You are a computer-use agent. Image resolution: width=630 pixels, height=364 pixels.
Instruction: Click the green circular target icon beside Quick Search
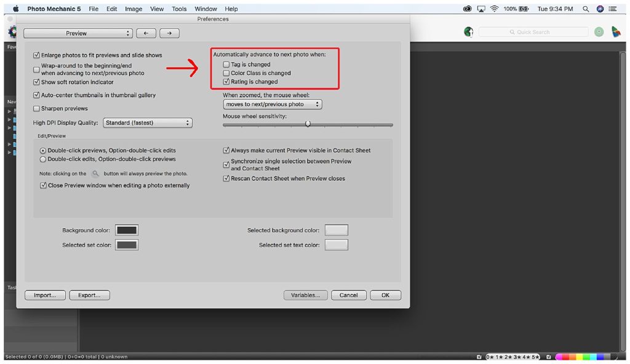(599, 32)
